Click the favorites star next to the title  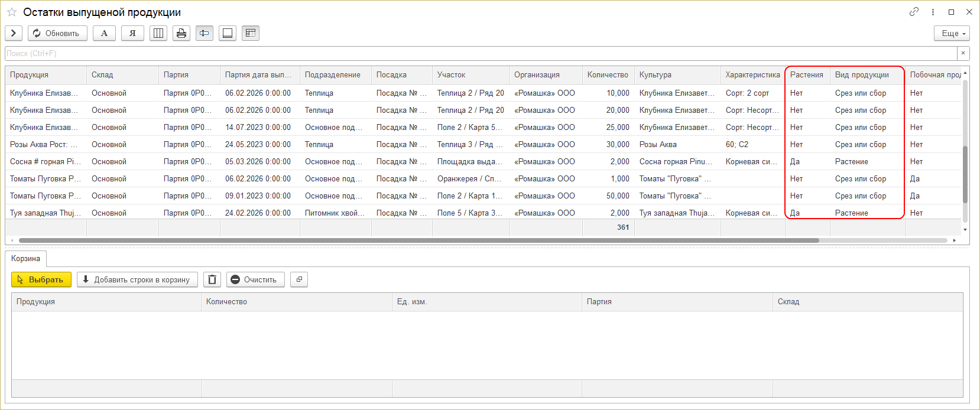12,12
